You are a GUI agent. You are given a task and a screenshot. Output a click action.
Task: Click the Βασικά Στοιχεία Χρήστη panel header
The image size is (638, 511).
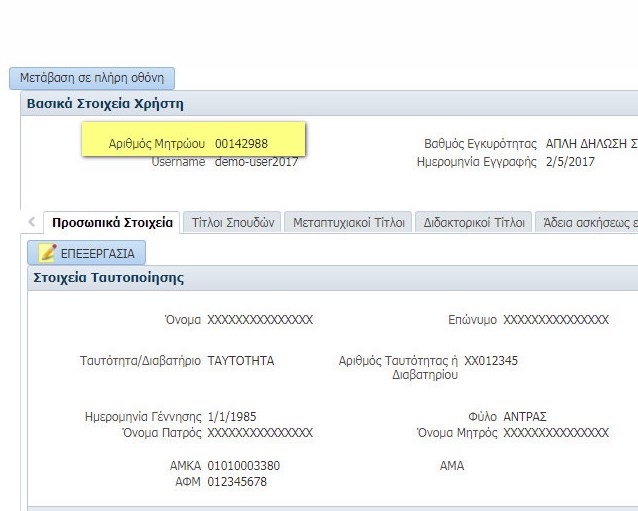point(329,104)
